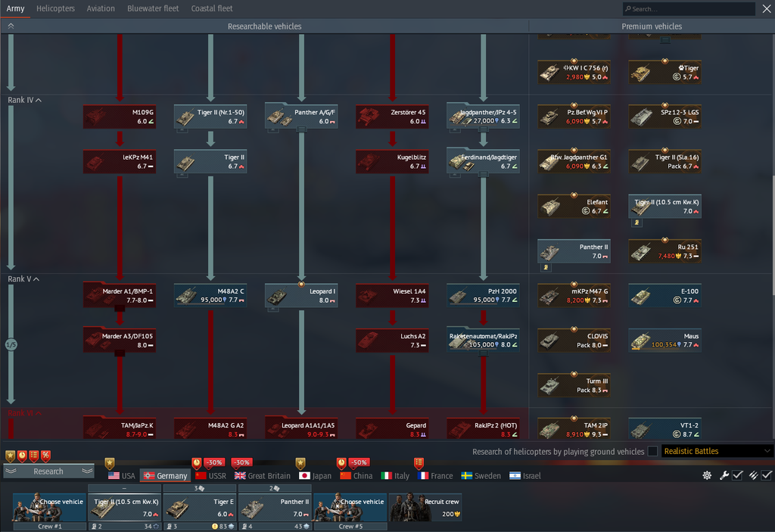Select the VT1-2 premium vehicle icon

click(x=665, y=430)
